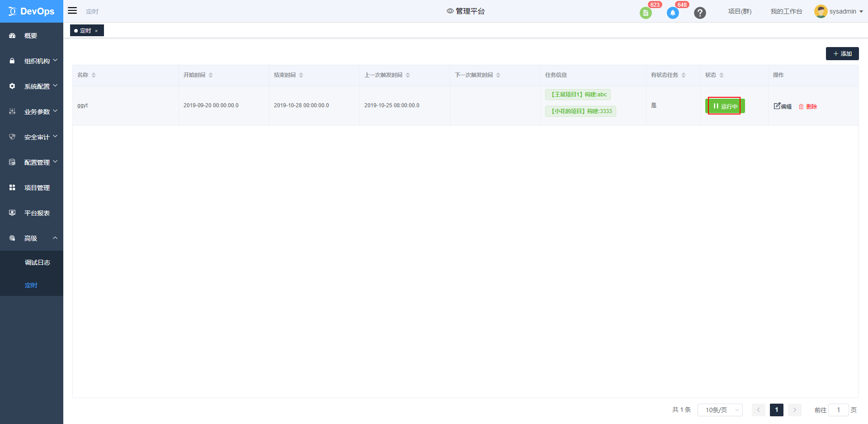
Task: Select page 1 in pagination
Action: [x=777, y=410]
